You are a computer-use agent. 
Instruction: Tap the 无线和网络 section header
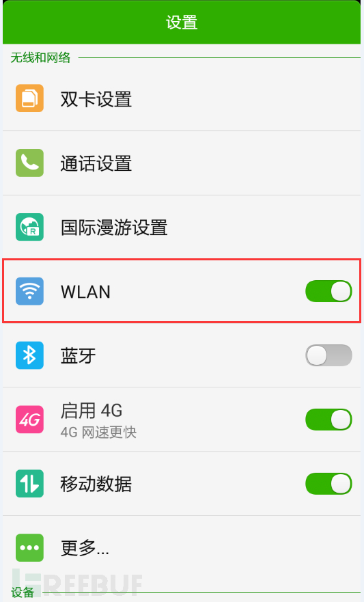(41, 57)
